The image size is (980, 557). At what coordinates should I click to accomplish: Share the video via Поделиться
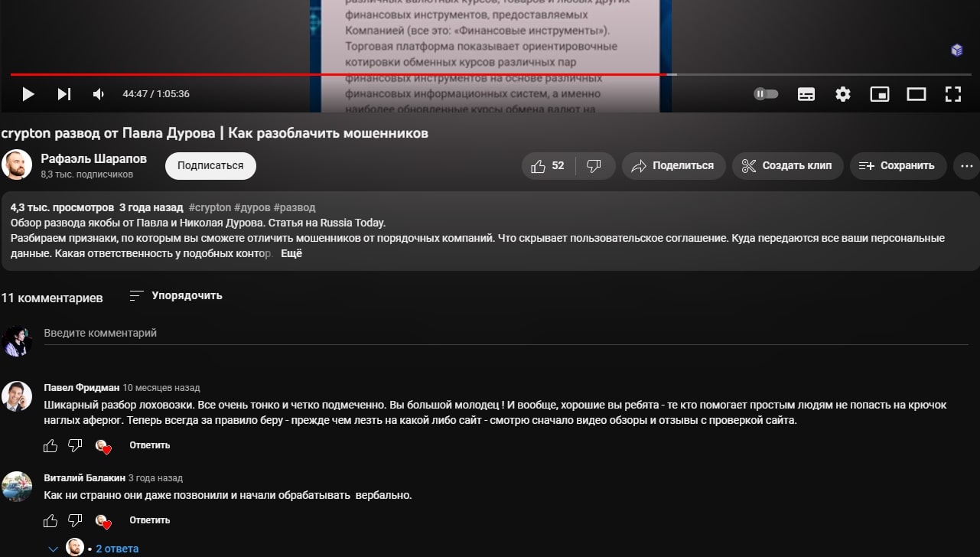(x=673, y=166)
